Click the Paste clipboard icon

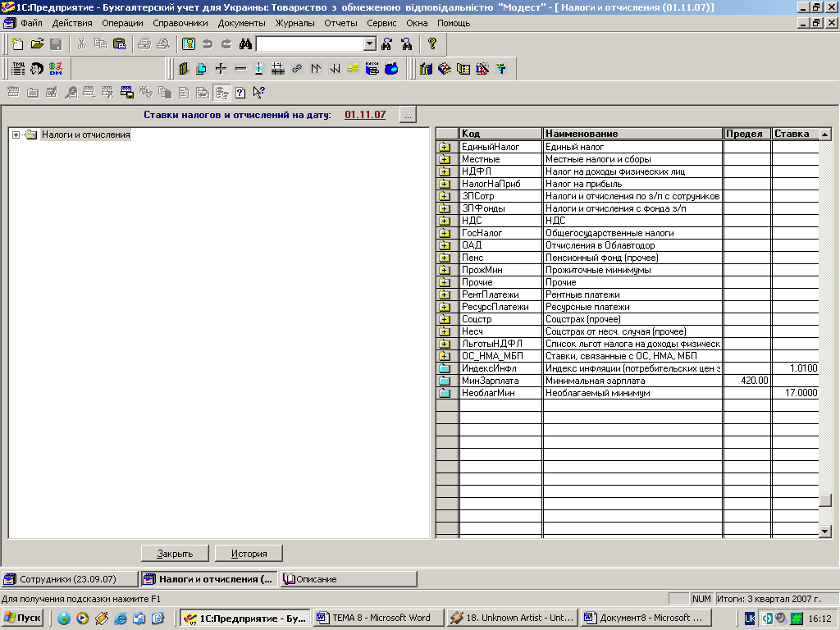pyautogui.click(x=120, y=44)
